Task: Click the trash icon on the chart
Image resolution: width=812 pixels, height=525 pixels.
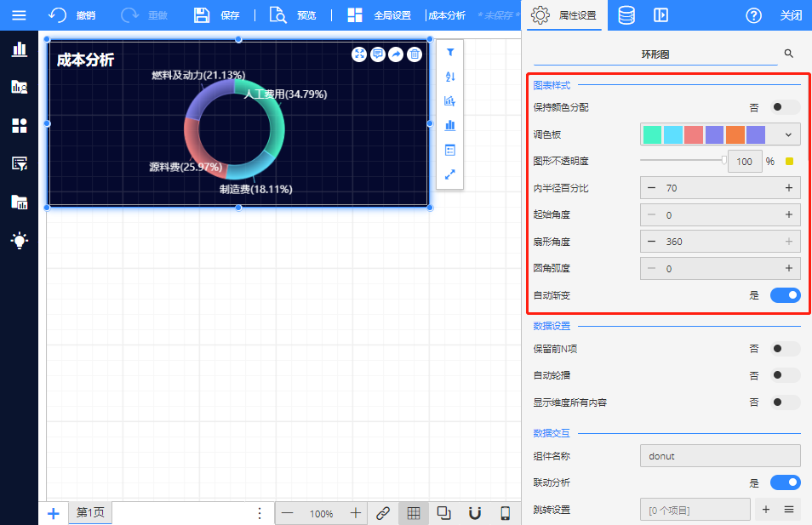Action: pos(415,54)
